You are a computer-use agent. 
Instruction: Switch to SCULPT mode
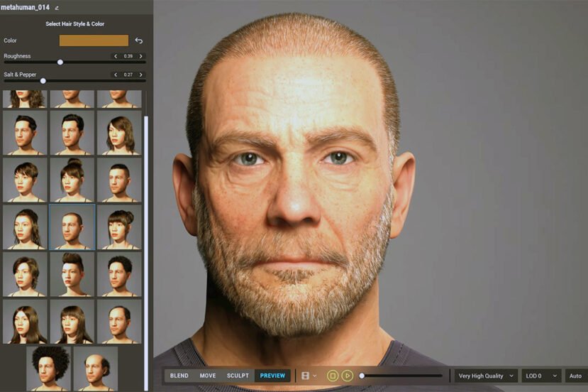238,376
